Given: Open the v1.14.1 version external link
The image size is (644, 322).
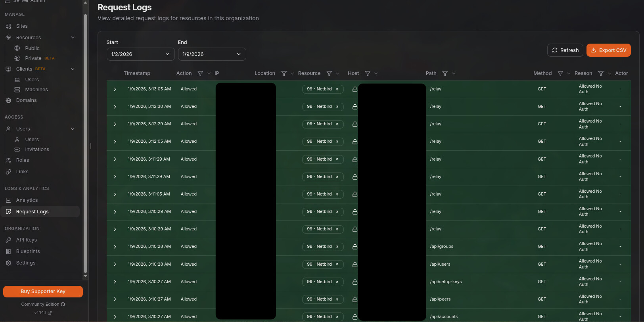Looking at the screenshot, I should click(43, 312).
